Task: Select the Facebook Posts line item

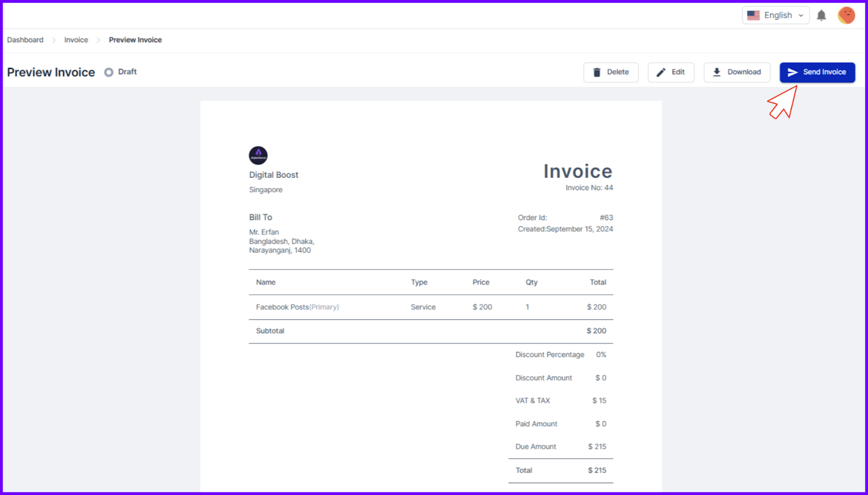Action: tap(297, 307)
